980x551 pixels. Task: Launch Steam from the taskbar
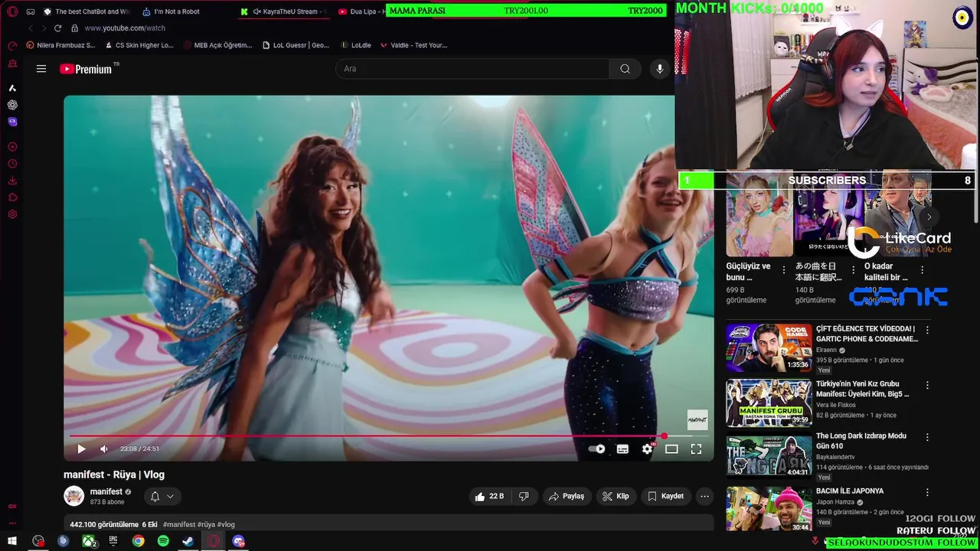(x=188, y=541)
